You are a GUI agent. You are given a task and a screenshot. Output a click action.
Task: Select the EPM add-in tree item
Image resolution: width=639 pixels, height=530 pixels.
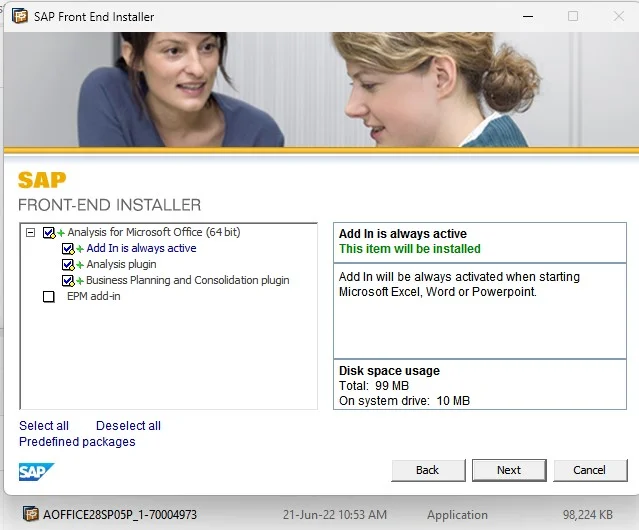pyautogui.click(x=93, y=296)
